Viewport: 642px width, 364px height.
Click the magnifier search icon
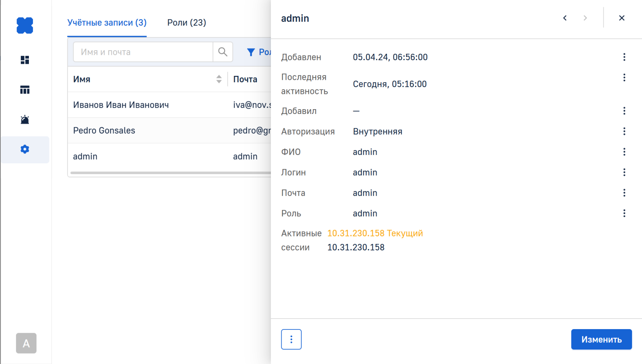point(223,52)
